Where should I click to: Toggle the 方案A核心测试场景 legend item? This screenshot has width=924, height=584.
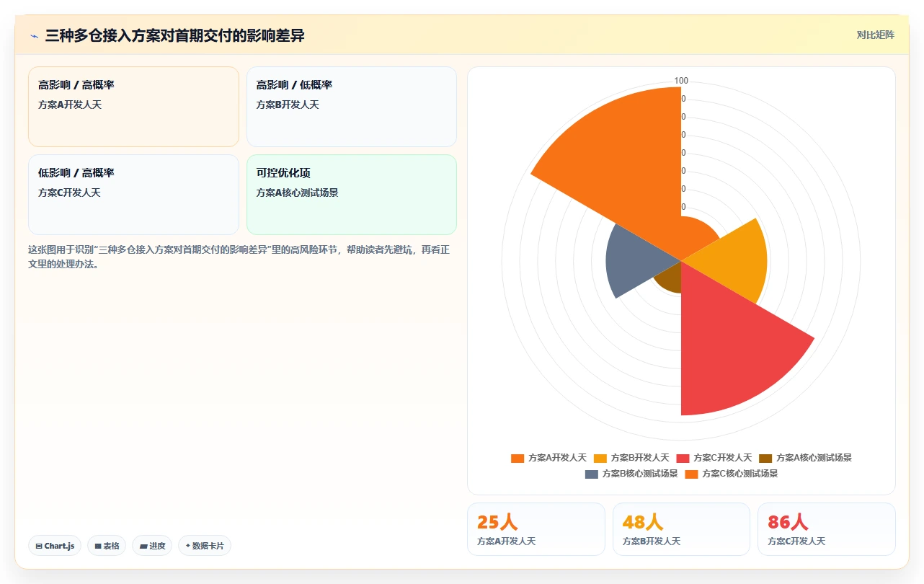click(806, 458)
